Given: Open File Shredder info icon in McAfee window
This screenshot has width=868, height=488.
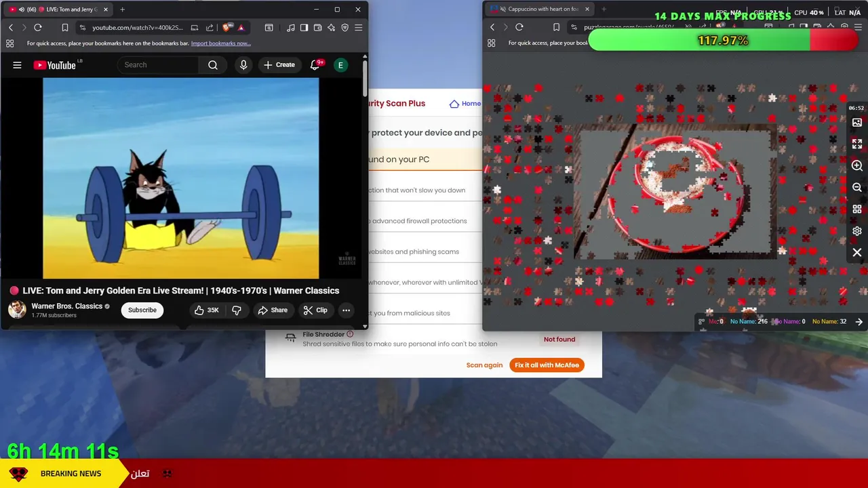Looking at the screenshot, I should pyautogui.click(x=350, y=334).
